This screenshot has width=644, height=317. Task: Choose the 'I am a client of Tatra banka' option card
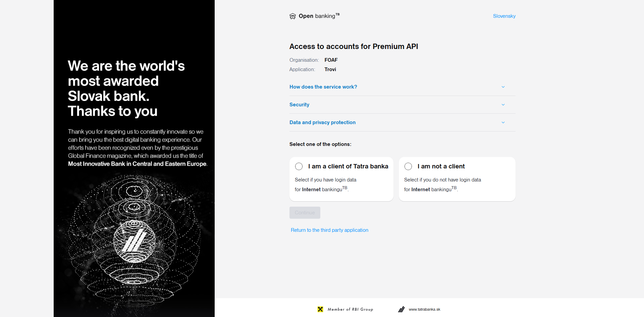pos(341,179)
